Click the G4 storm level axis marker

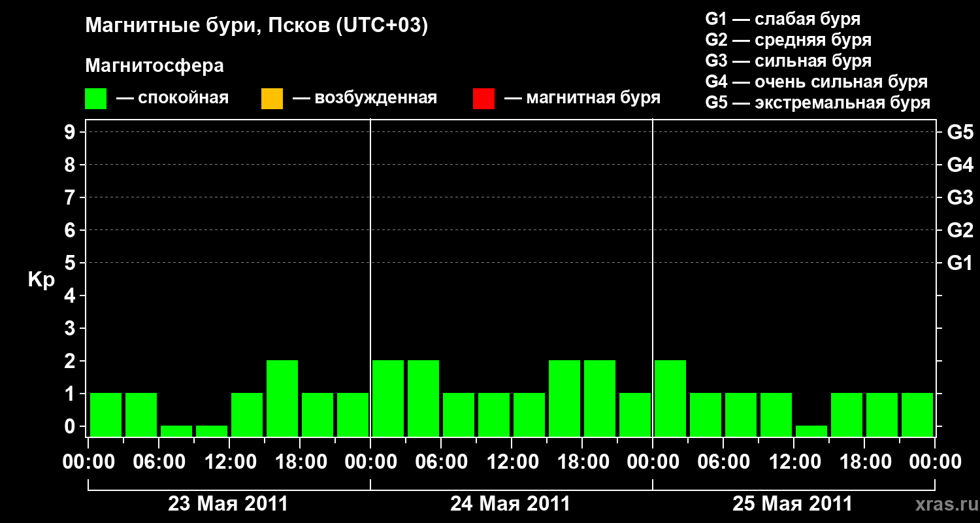click(x=960, y=165)
